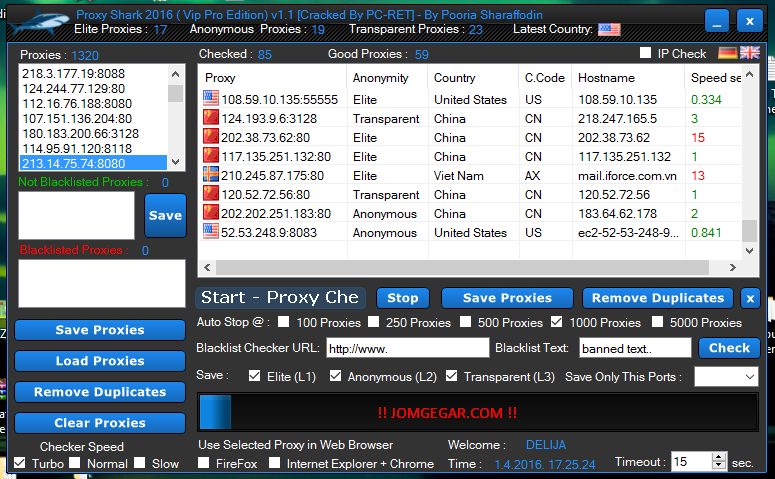Click Clear Proxies button
This screenshot has width=775, height=479.
[x=100, y=423]
